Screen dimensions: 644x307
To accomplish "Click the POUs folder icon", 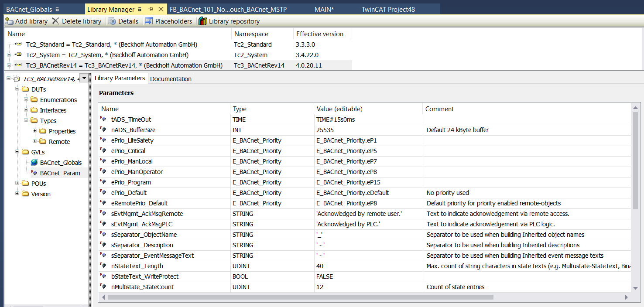I will (x=25, y=184).
